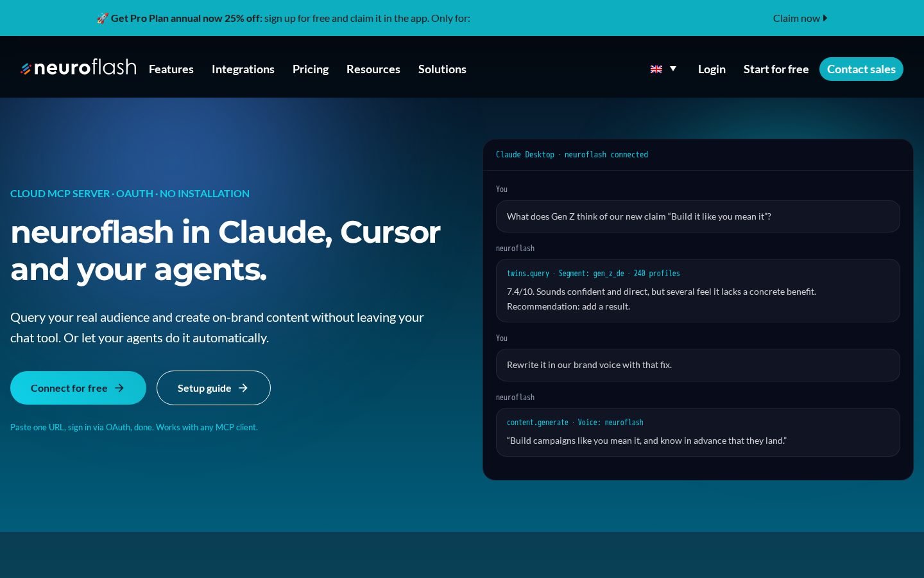Screen dimensions: 924x578
Task: Click the UK flag language icon
Action: tap(656, 69)
